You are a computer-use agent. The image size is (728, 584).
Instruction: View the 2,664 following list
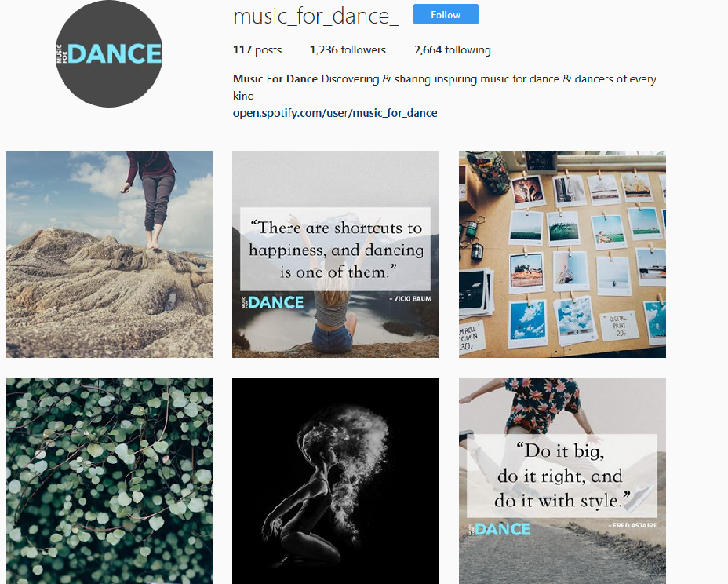tap(452, 49)
